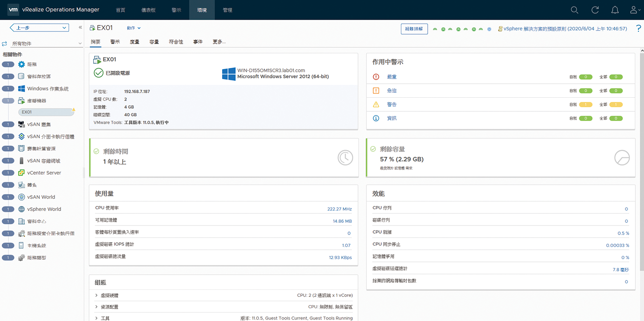
Task: Open the vSphere 解決方案的預設原則 policy link
Action: pyautogui.click(x=565, y=29)
